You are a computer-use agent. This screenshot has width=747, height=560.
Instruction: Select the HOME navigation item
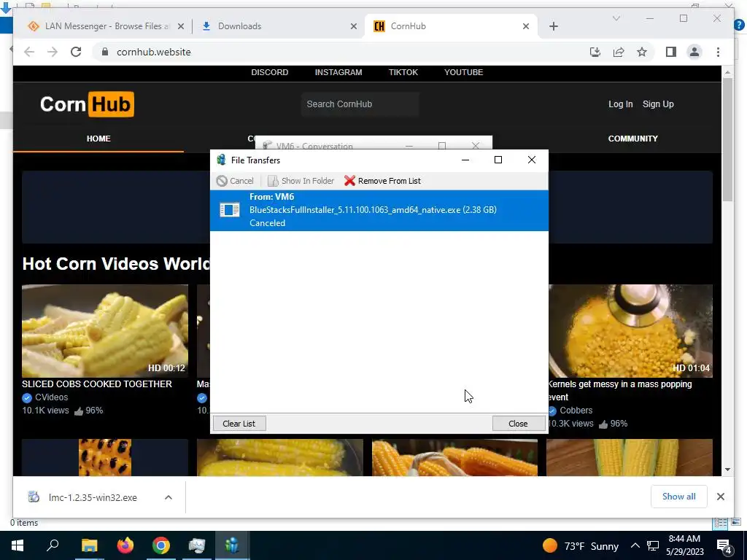(98, 139)
